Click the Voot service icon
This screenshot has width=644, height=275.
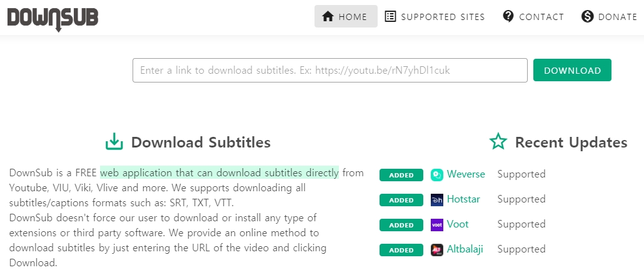437,225
